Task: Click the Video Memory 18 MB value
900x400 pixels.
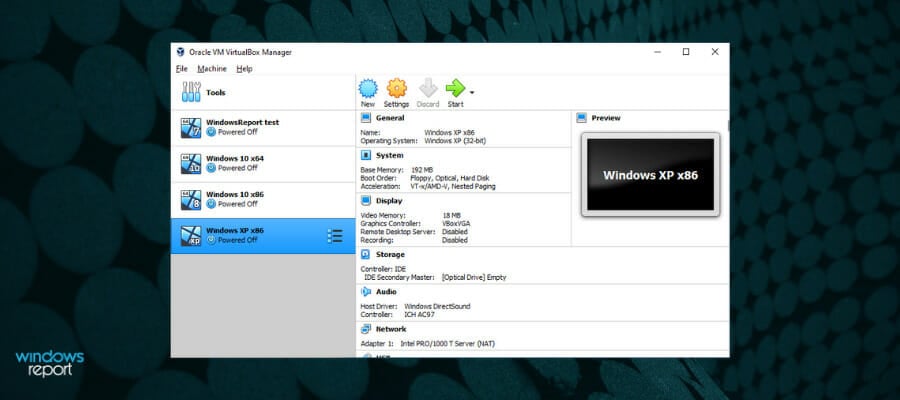Action: pyautogui.click(x=451, y=215)
